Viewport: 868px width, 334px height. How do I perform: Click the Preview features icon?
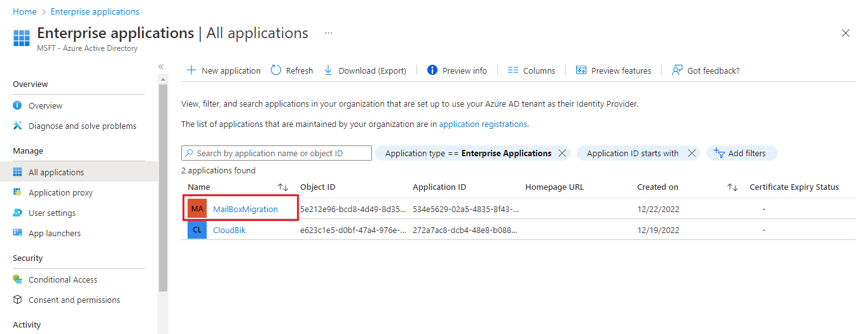click(581, 70)
